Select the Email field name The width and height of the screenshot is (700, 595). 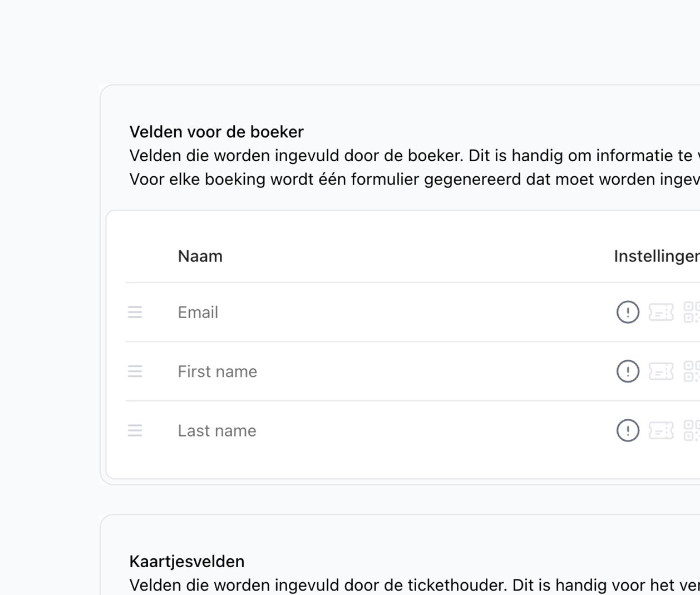pos(198,313)
